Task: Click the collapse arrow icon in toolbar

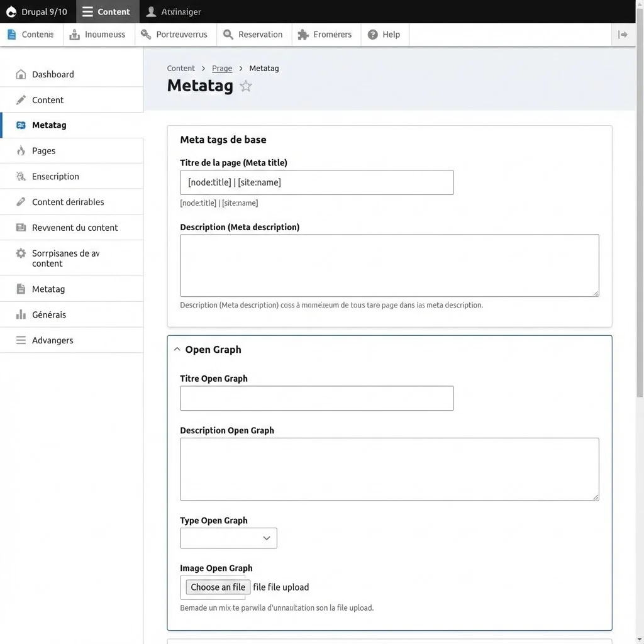Action: point(623,35)
